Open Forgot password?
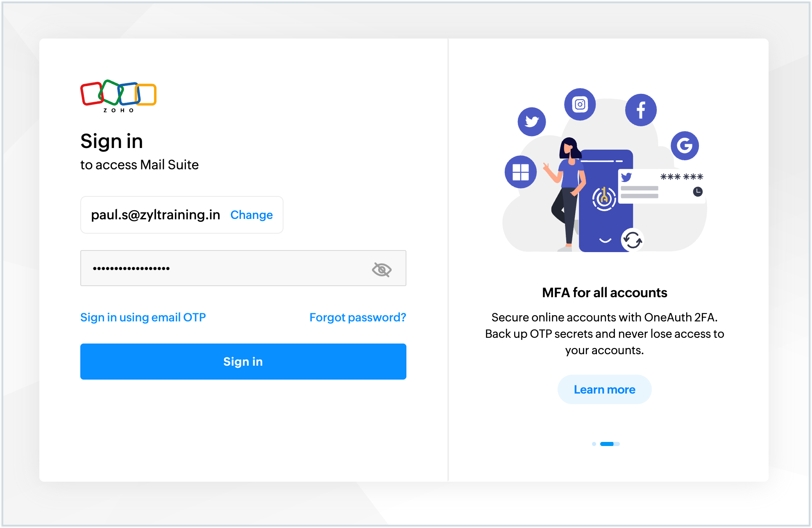 [358, 317]
